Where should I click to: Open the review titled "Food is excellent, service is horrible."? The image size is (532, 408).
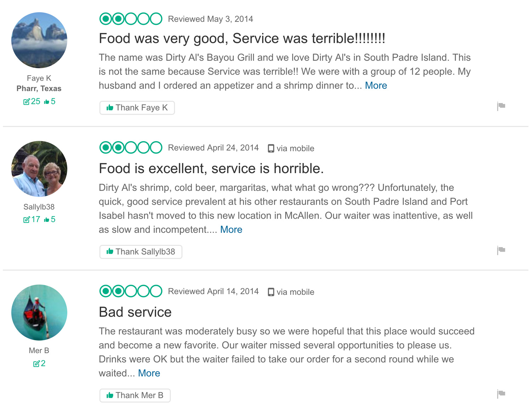pos(211,169)
